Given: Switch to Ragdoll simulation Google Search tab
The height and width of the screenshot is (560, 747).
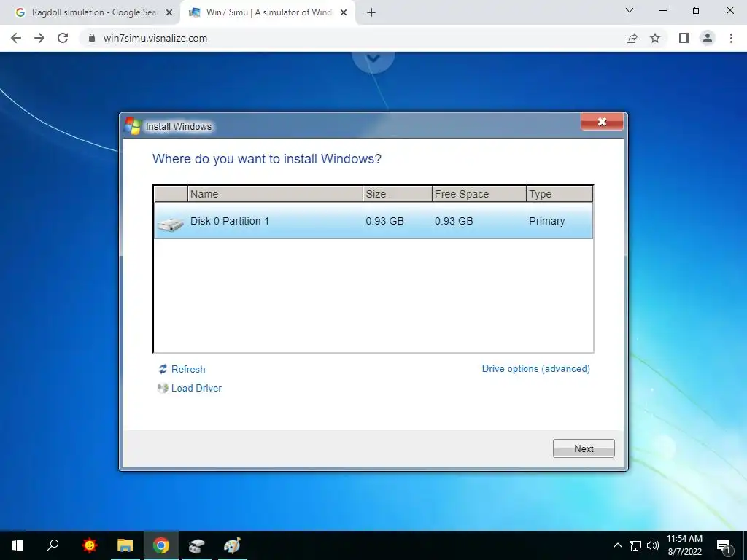Looking at the screenshot, I should coord(90,12).
